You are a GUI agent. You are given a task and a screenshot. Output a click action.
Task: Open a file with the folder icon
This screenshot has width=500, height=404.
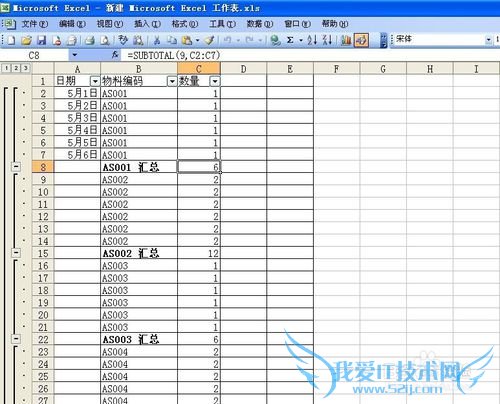click(x=26, y=40)
